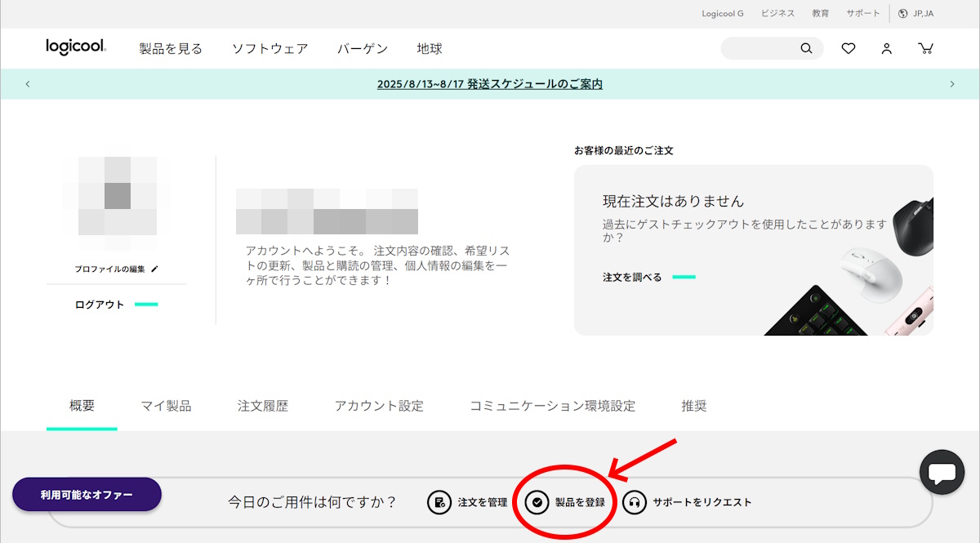Go back using the left banner chevron
980x543 pixels.
[28, 83]
